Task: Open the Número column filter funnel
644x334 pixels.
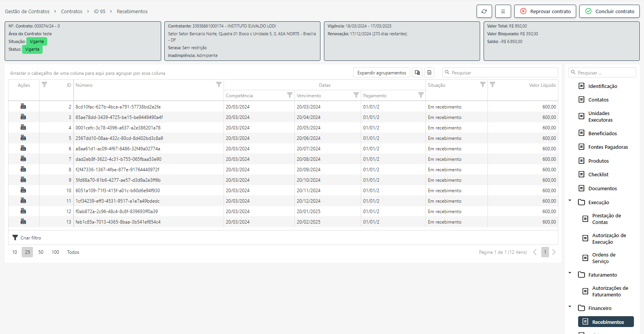Action: [219, 84]
